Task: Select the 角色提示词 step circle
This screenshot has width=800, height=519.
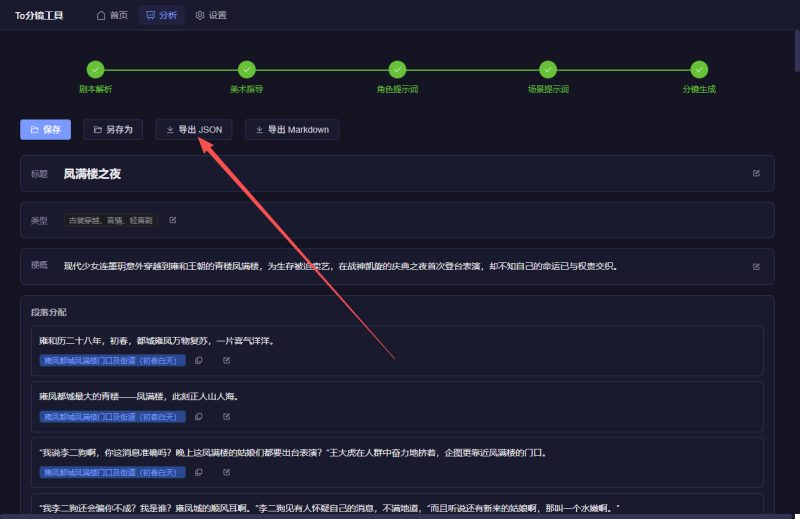Action: click(x=397, y=70)
